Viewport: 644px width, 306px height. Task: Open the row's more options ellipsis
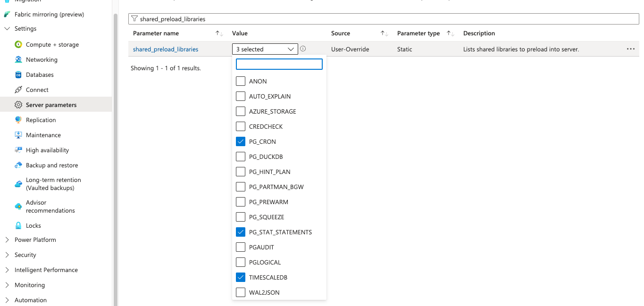630,49
